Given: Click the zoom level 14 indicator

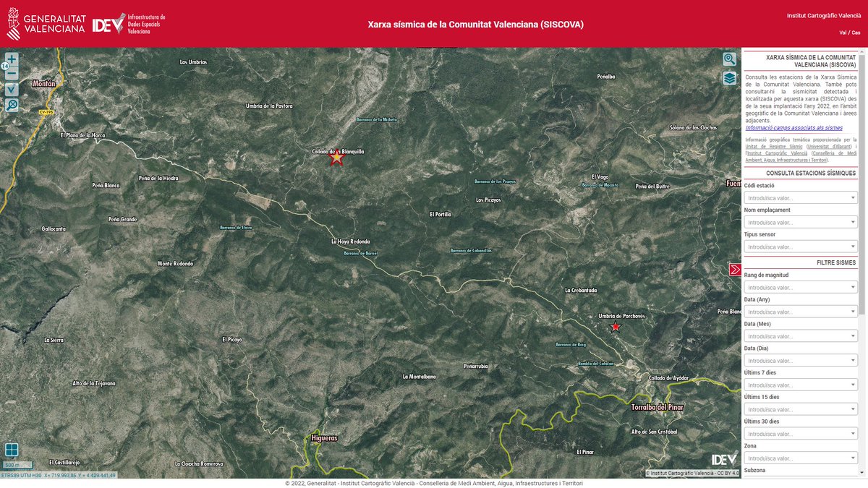Looking at the screenshot, I should (6, 67).
